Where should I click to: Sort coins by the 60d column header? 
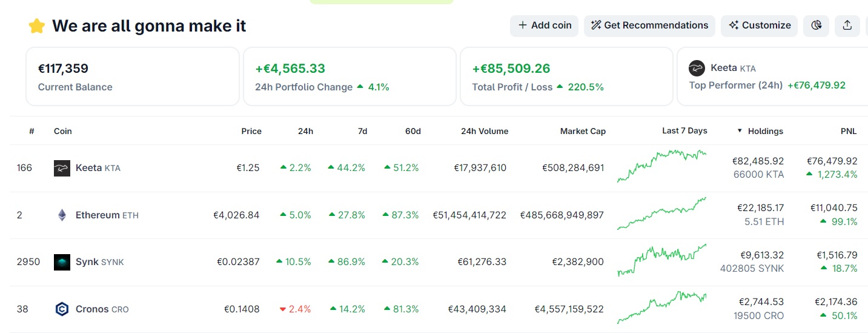[412, 131]
